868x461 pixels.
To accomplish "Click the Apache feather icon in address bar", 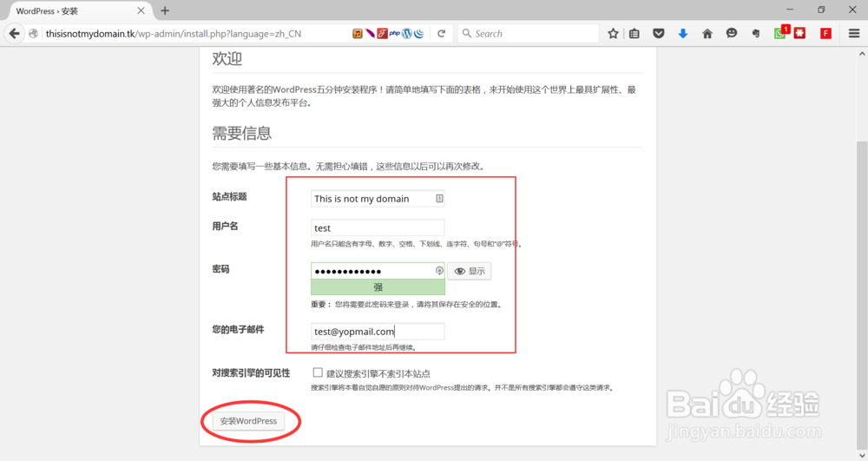I will [x=370, y=34].
